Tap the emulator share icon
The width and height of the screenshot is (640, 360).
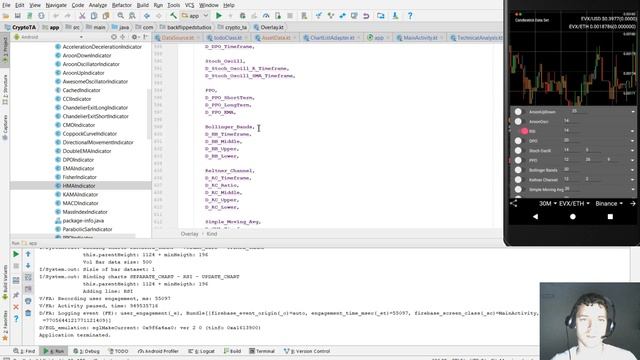pyautogui.click(x=513, y=203)
